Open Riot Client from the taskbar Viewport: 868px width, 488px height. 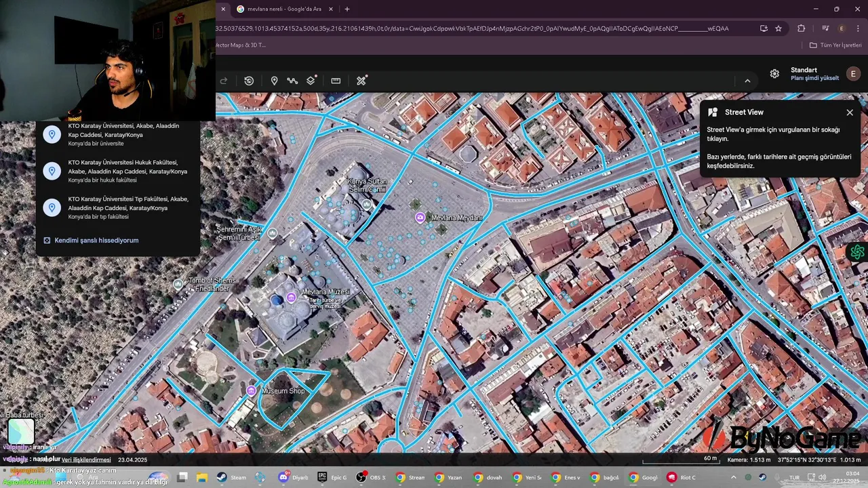coord(682,477)
